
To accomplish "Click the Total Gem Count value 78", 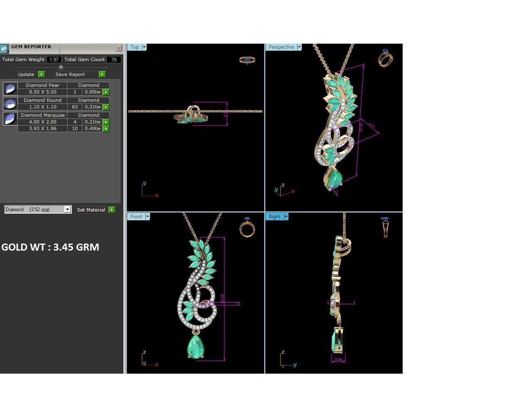I will [114, 59].
